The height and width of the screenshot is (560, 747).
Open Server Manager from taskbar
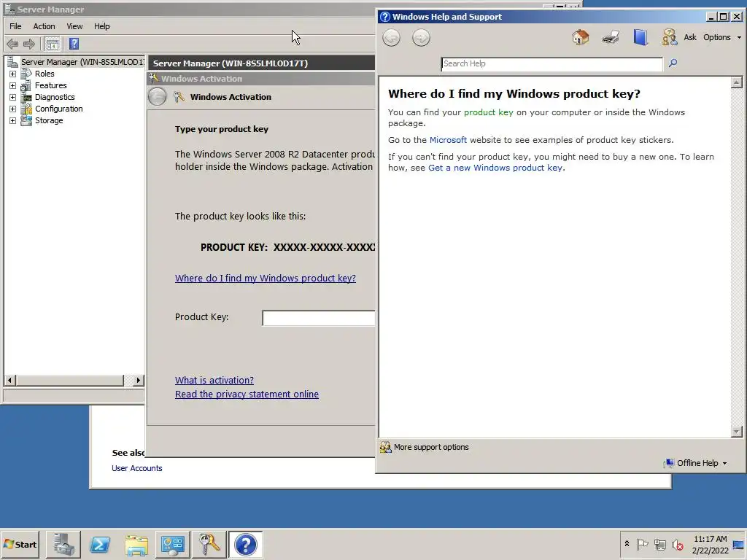63,544
